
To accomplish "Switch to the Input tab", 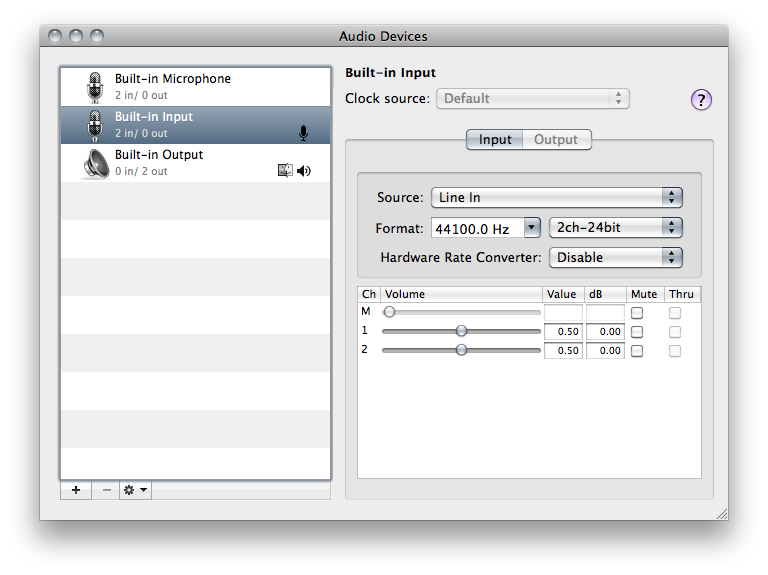I will coord(495,140).
